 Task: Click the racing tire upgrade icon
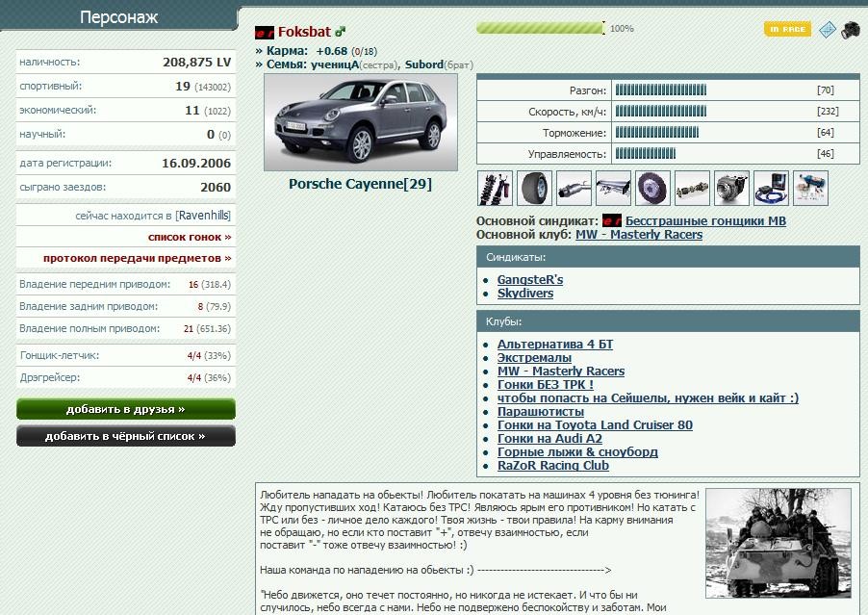(534, 189)
